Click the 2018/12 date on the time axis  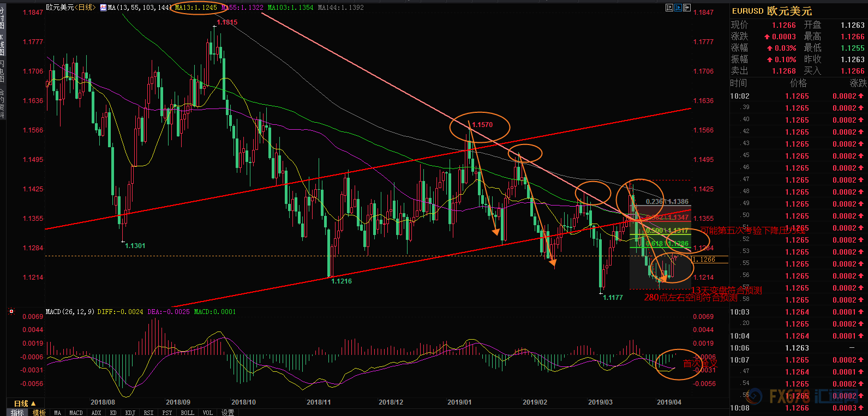point(391,402)
